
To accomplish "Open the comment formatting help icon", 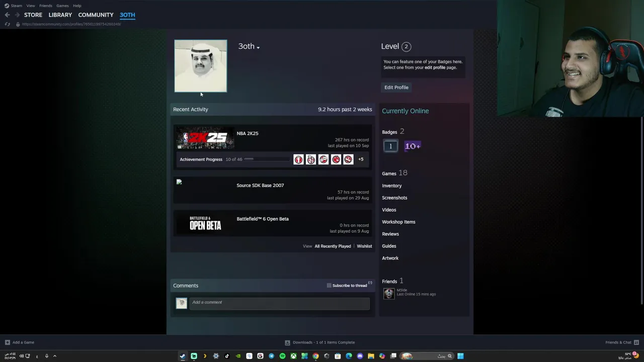I will [x=370, y=283].
